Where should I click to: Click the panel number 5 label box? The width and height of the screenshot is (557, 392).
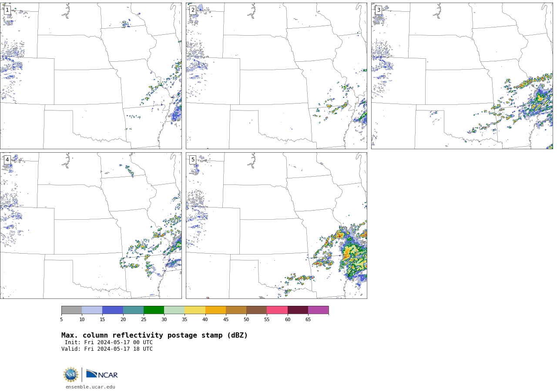click(193, 160)
